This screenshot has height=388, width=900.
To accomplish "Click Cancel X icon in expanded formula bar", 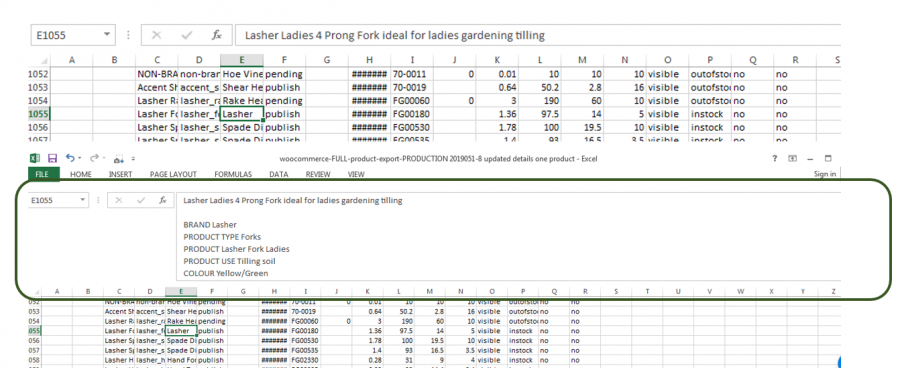I will [x=119, y=200].
